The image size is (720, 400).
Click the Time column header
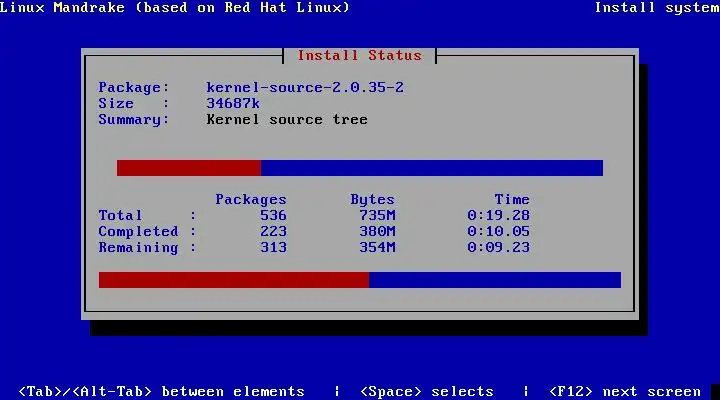click(512, 199)
